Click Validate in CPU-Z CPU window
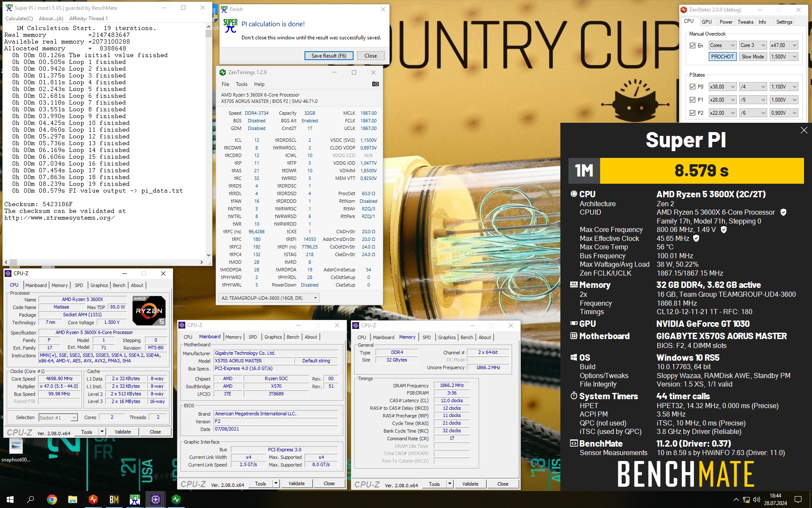Screen dimensions: 812x508 [123, 432]
